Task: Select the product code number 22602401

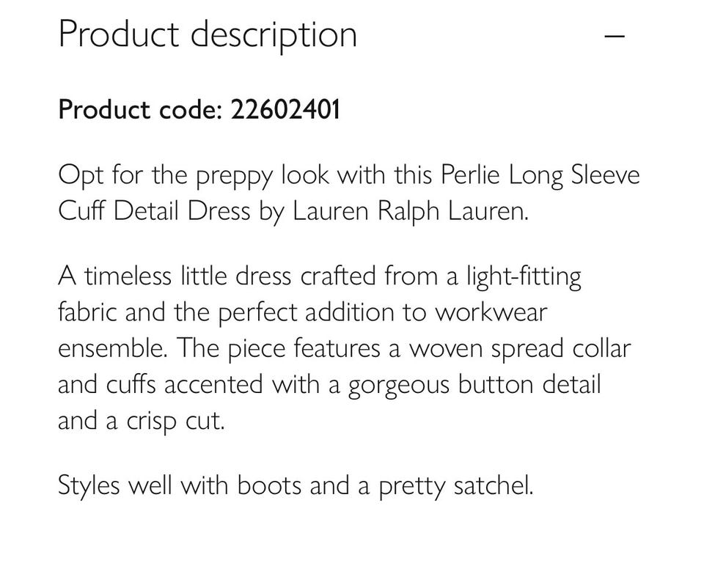Action: [285, 109]
